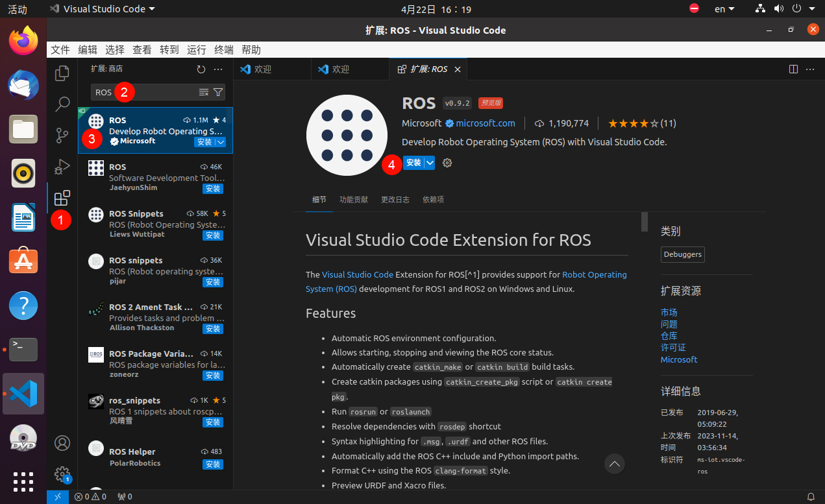Viewport: 825px width, 504px height.
Task: Switch to the 功能贡献 tab
Action: [354, 200]
